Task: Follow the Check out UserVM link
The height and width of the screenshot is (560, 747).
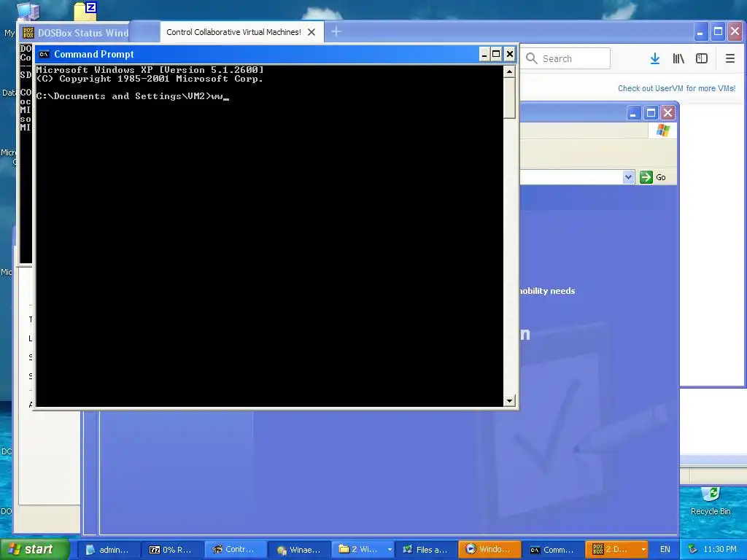Action: (x=676, y=88)
